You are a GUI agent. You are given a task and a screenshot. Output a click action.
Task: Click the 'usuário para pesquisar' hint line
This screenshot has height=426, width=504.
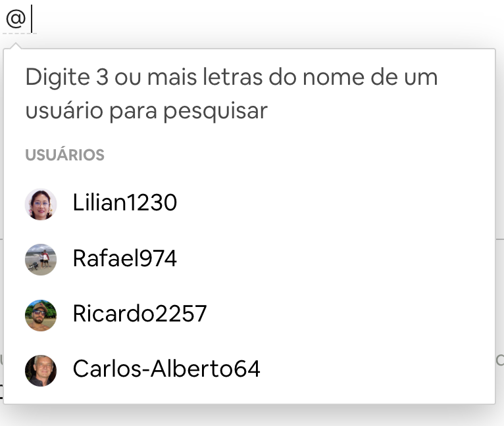(146, 111)
